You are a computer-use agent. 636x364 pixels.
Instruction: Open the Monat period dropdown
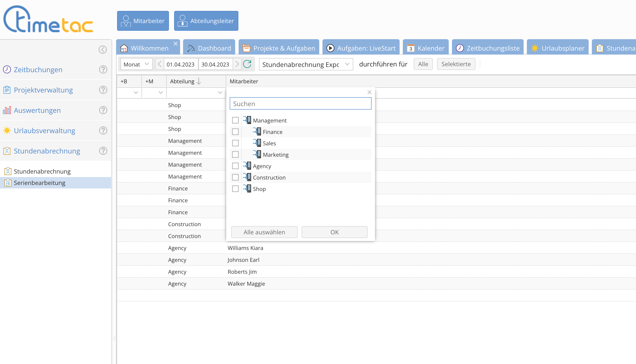pos(137,64)
